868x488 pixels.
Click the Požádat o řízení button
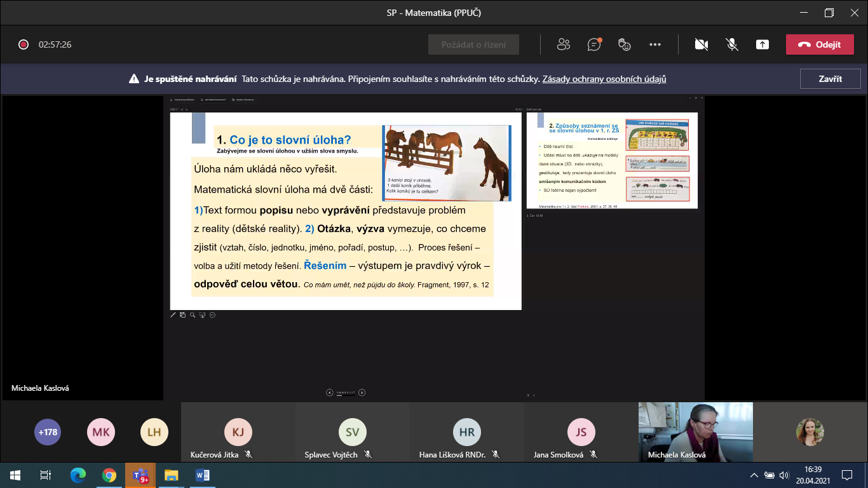[473, 44]
